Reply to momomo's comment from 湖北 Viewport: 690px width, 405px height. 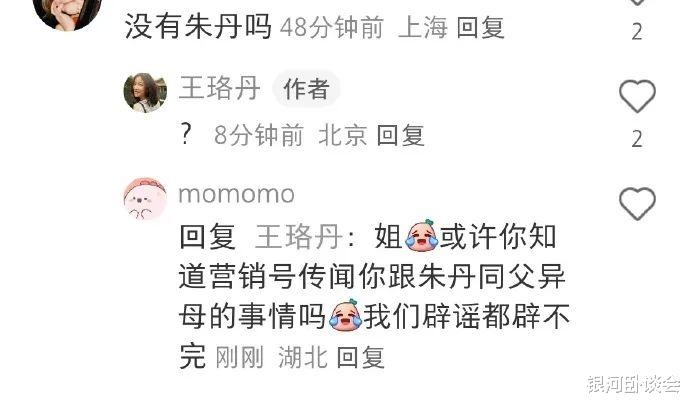[x=361, y=357]
